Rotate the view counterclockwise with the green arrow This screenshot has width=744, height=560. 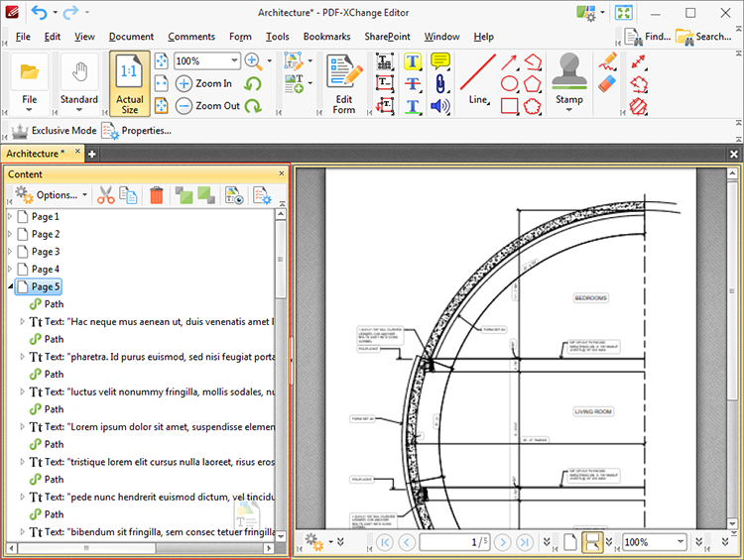[253, 84]
